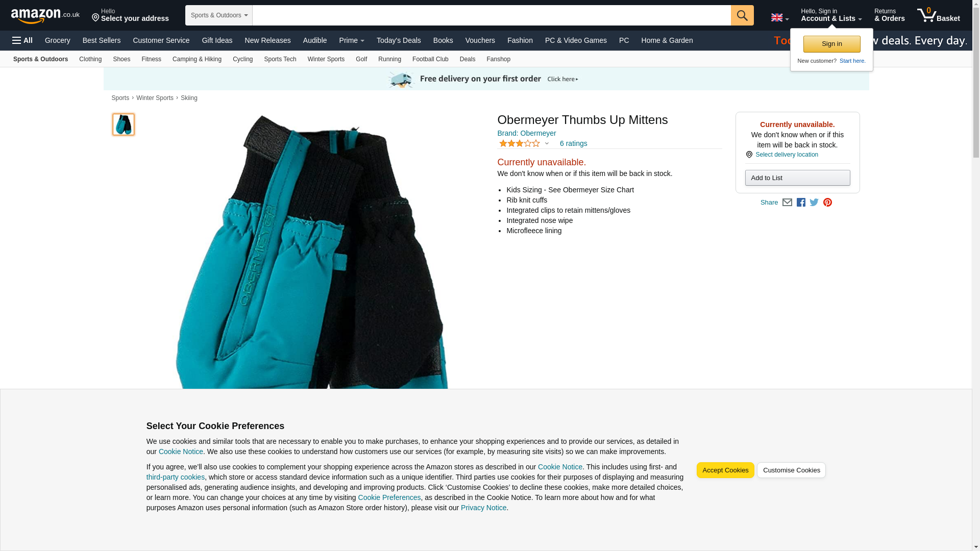
Task: Open the All hamburger menu
Action: (22, 40)
